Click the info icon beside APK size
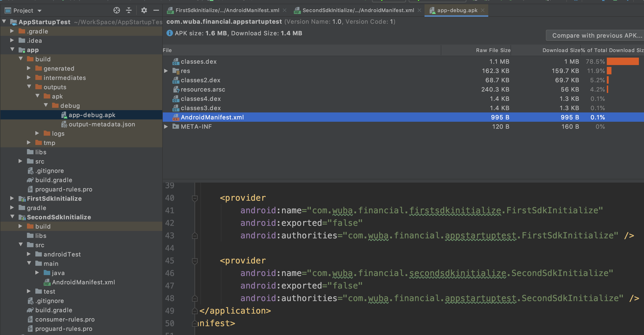Image resolution: width=644 pixels, height=335 pixels. point(169,33)
